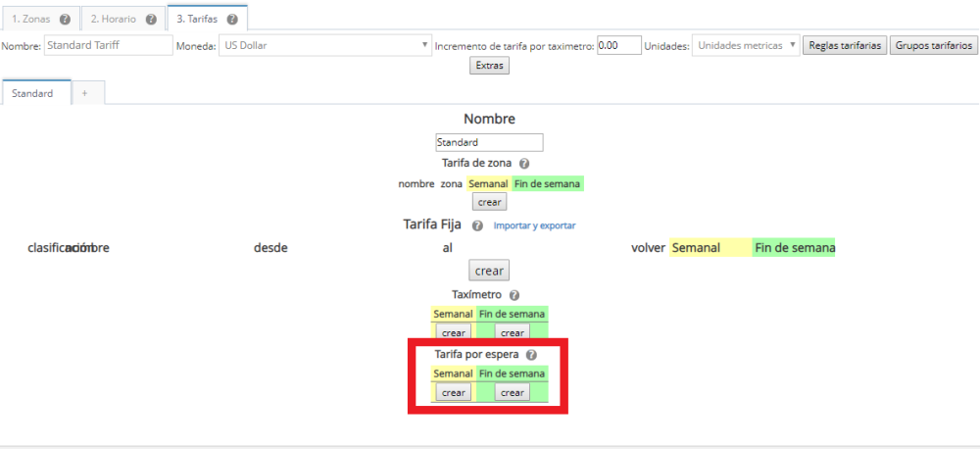Click the Reglas tarifarias button
The width and height of the screenshot is (980, 449).
[x=844, y=45]
